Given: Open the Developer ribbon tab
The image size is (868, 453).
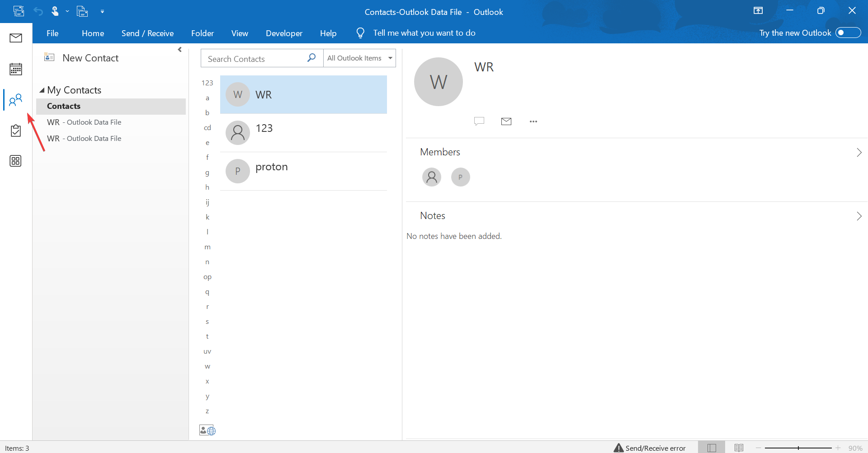Looking at the screenshot, I should tap(284, 33).
